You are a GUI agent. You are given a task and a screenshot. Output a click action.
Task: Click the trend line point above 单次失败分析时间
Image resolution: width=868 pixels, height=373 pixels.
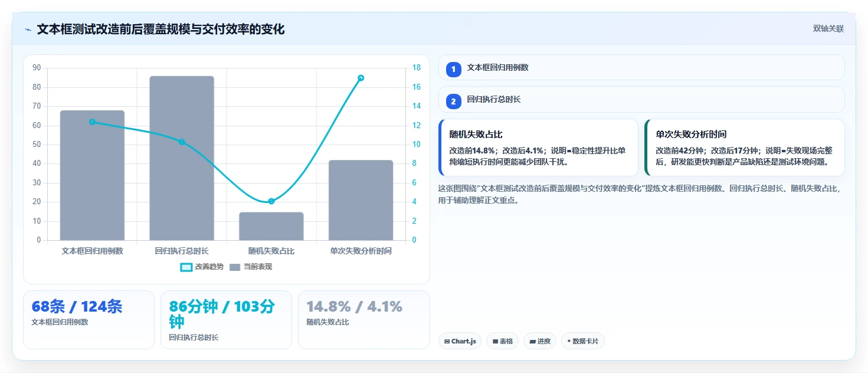tap(361, 78)
